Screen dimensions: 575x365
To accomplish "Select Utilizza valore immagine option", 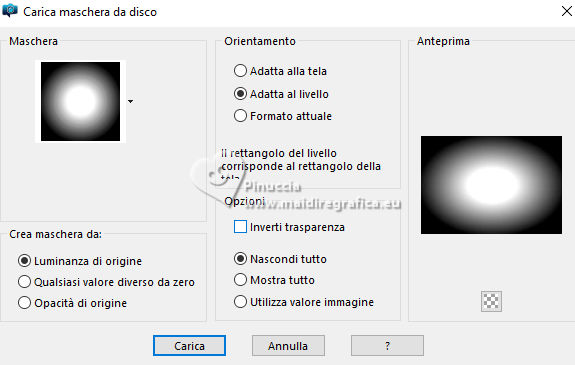I will 240,302.
